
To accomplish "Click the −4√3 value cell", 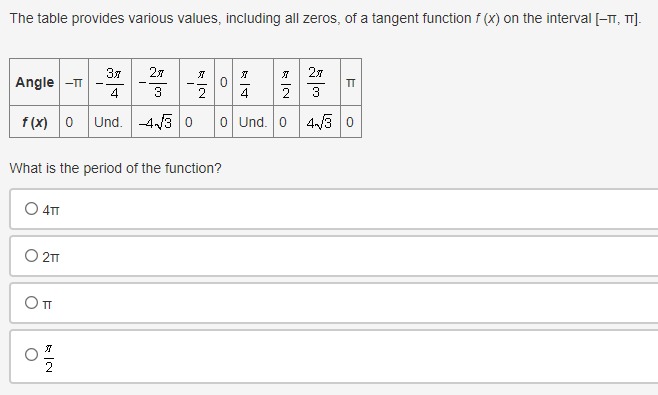I will pyautogui.click(x=155, y=122).
